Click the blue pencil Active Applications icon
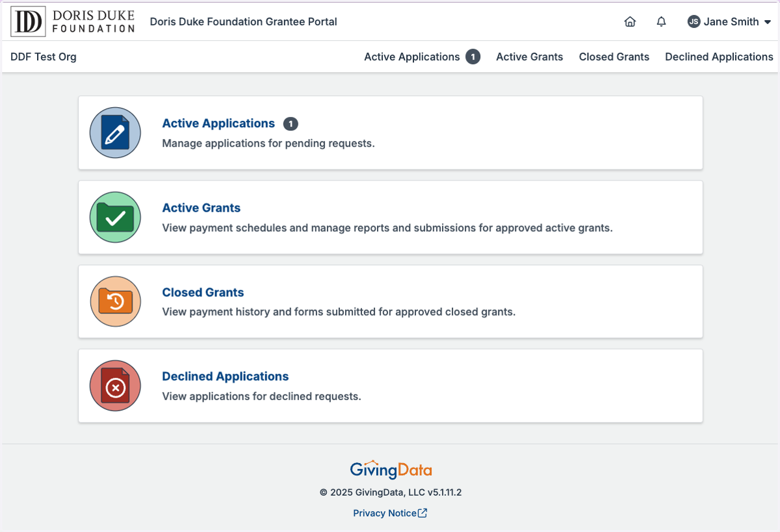The width and height of the screenshot is (780, 532). 115,133
